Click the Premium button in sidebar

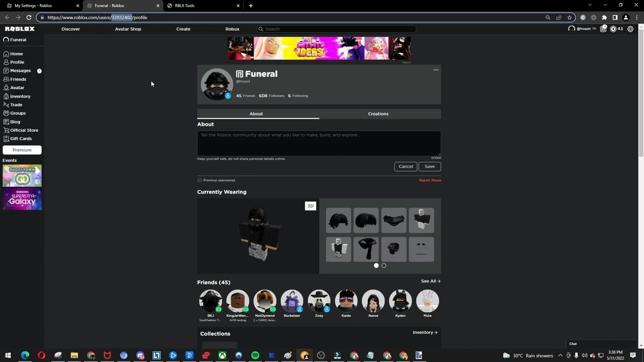pos(22,150)
